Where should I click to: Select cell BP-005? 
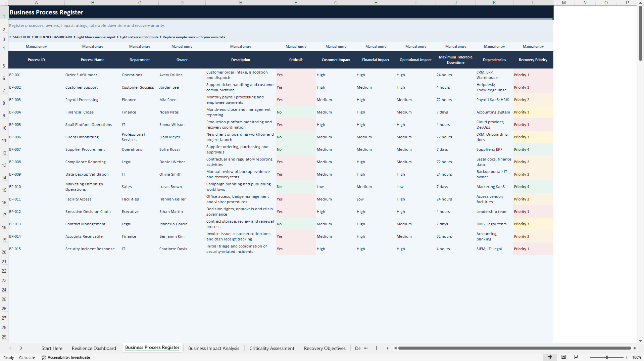pyautogui.click(x=36, y=125)
